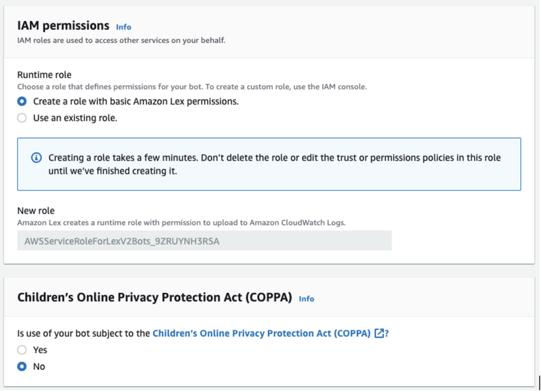Select No for the COPPA question
This screenshot has height=392, width=541.
pos(22,367)
